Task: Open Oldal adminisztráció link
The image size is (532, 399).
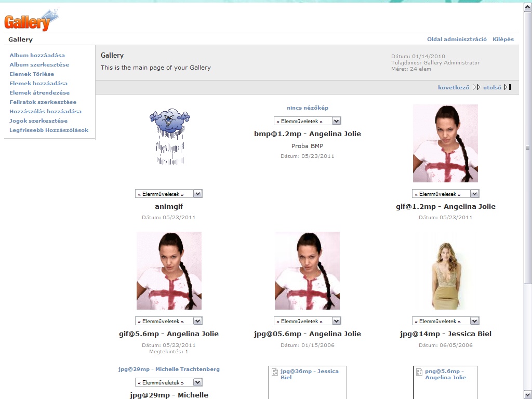Action: click(457, 39)
